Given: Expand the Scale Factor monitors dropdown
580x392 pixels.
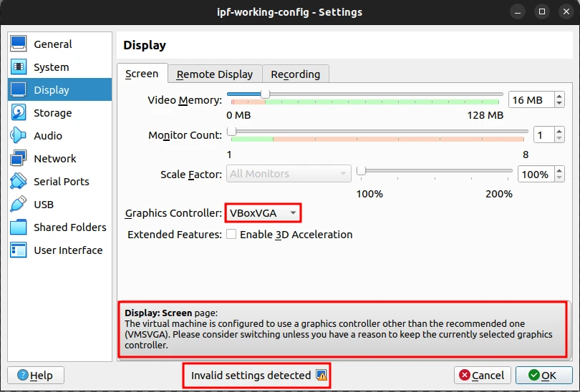Looking at the screenshot, I should coord(289,174).
